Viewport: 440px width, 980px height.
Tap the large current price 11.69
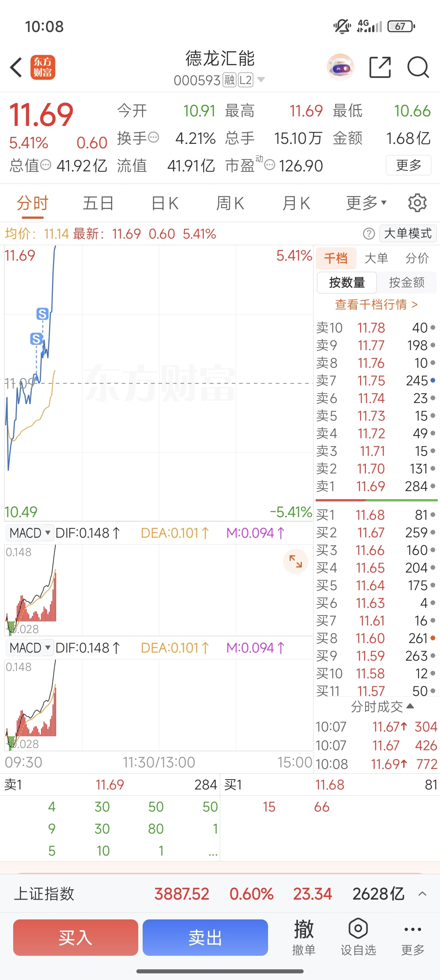(41, 115)
